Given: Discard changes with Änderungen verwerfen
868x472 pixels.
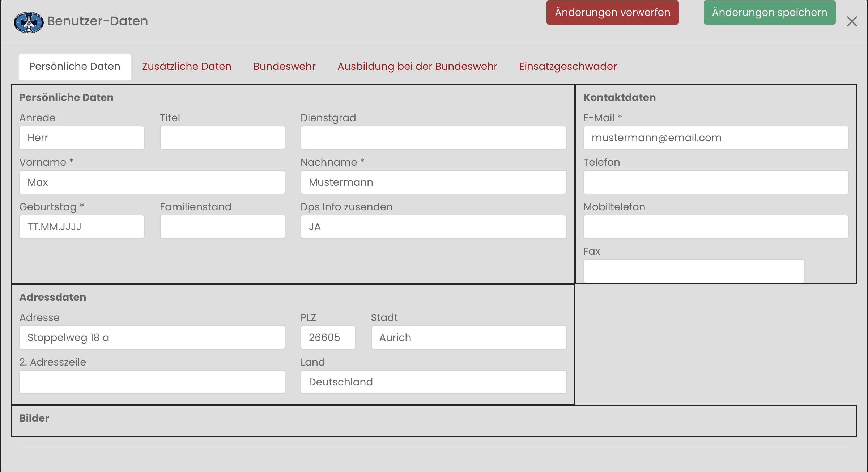Looking at the screenshot, I should [x=612, y=13].
